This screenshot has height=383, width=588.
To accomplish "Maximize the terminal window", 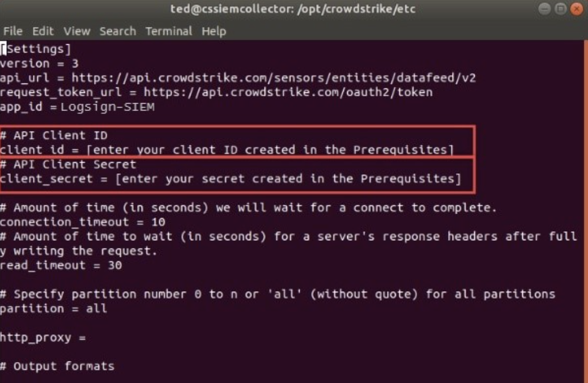I will click(x=561, y=8).
